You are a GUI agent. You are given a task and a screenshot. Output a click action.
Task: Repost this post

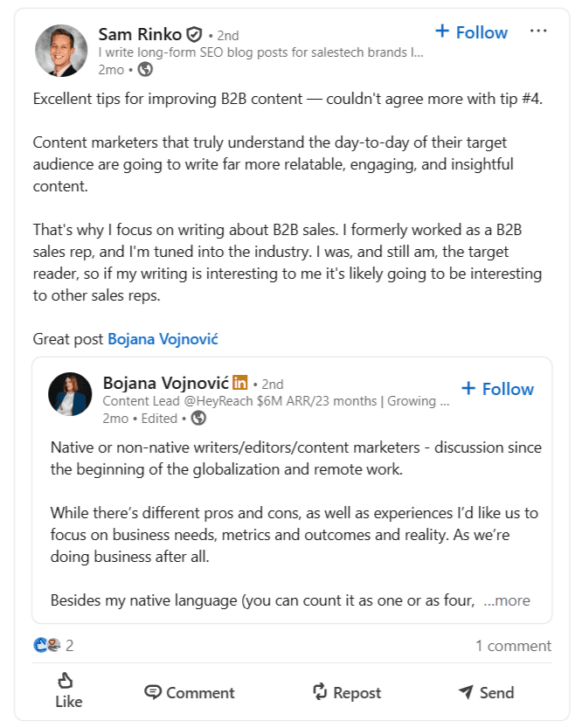coord(347,692)
